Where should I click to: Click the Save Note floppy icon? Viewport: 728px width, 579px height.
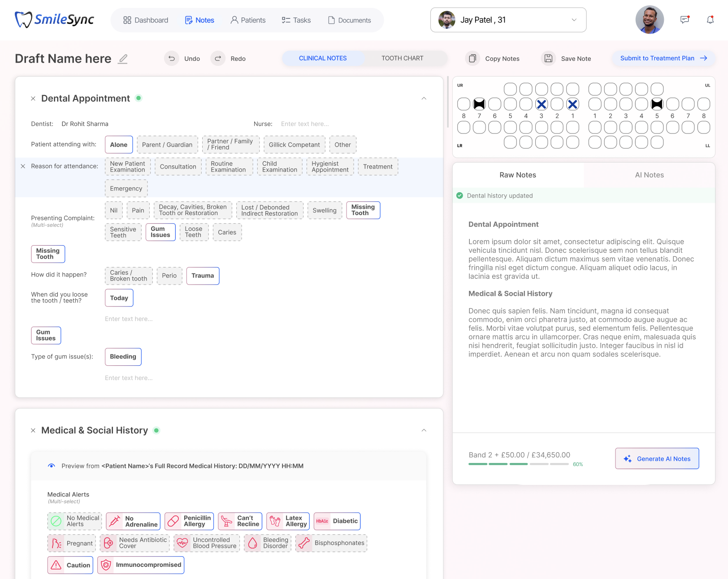pyautogui.click(x=548, y=59)
